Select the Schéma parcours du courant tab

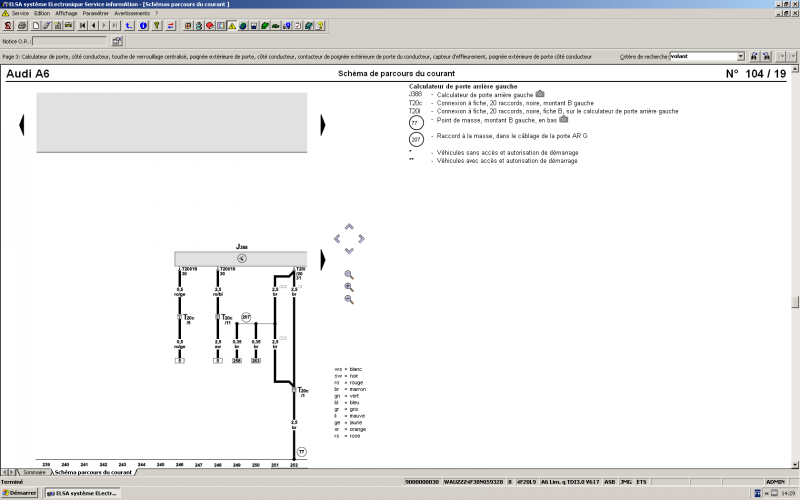tap(93, 472)
